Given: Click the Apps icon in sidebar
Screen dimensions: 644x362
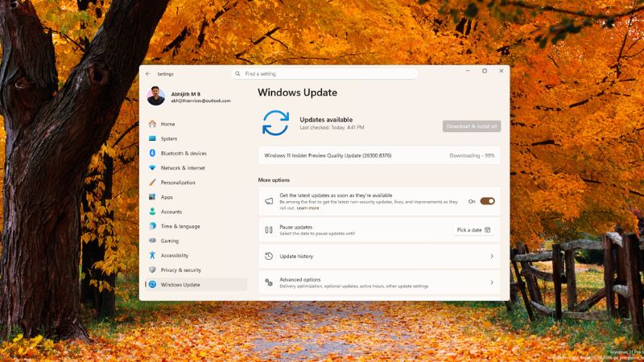Looking at the screenshot, I should pyautogui.click(x=152, y=196).
